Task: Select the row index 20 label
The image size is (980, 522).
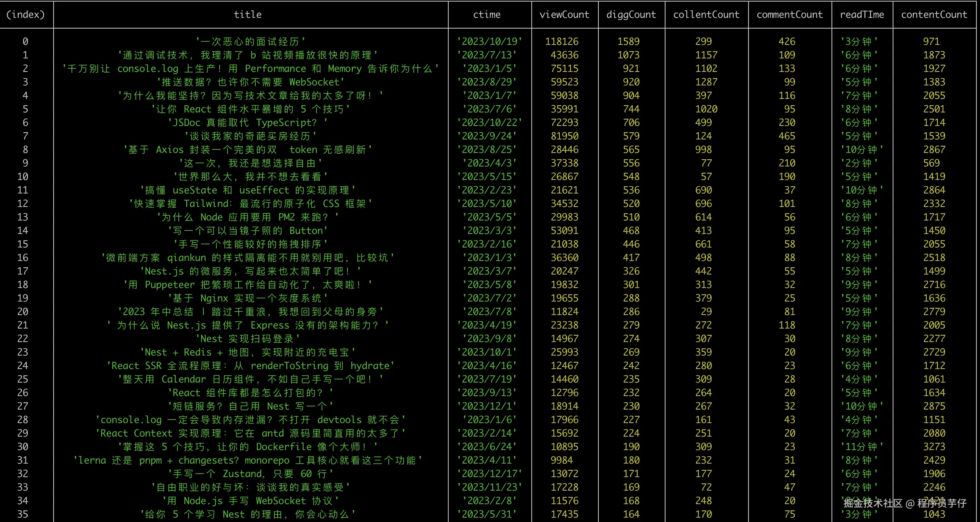Action: [x=23, y=311]
